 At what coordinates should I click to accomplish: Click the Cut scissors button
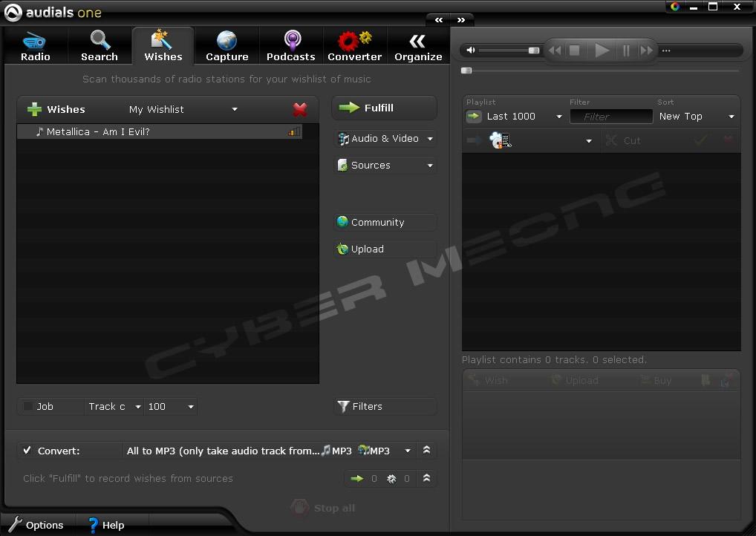click(623, 140)
